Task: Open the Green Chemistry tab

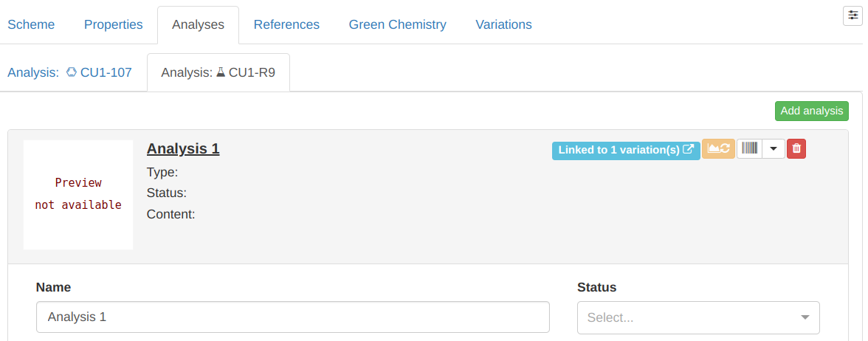Action: [x=397, y=24]
